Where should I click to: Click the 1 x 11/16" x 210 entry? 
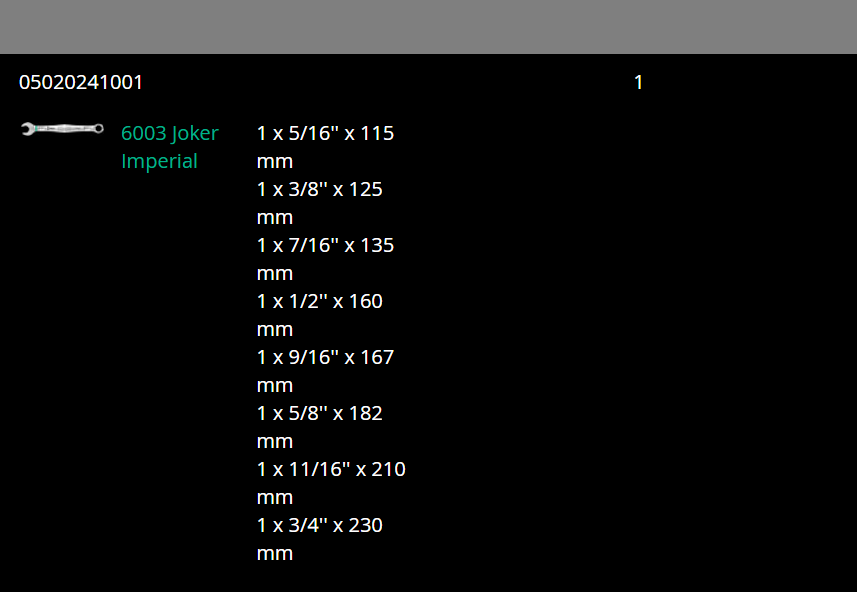tap(331, 469)
